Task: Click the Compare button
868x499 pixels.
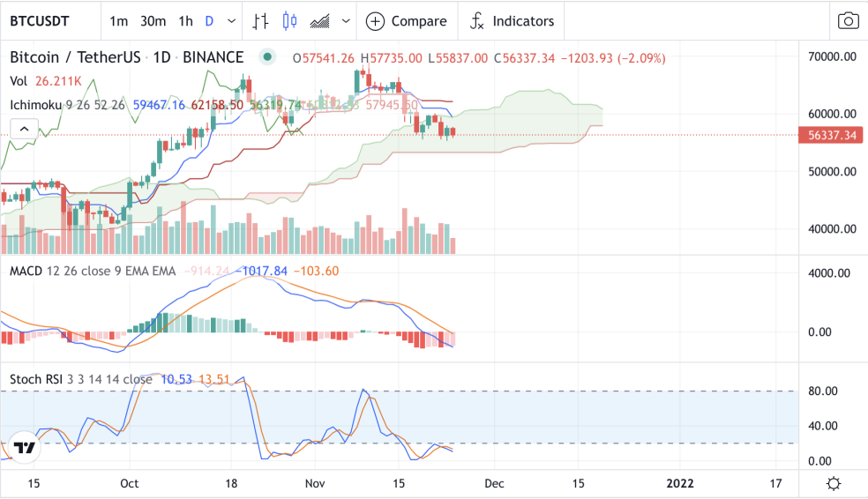Action: (407, 21)
